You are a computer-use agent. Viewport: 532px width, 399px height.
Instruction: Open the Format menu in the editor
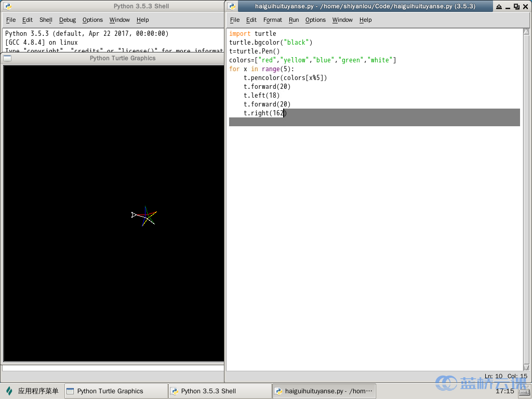(272, 20)
